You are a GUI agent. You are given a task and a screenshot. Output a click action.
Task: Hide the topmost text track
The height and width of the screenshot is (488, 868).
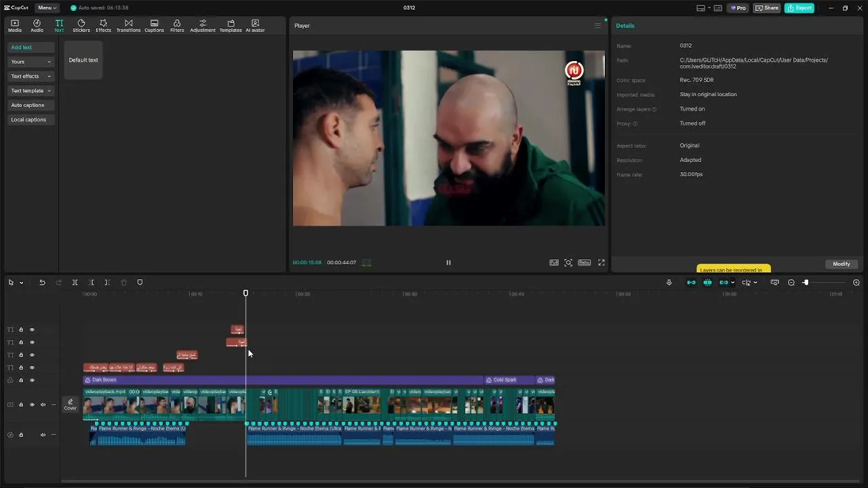tap(32, 330)
